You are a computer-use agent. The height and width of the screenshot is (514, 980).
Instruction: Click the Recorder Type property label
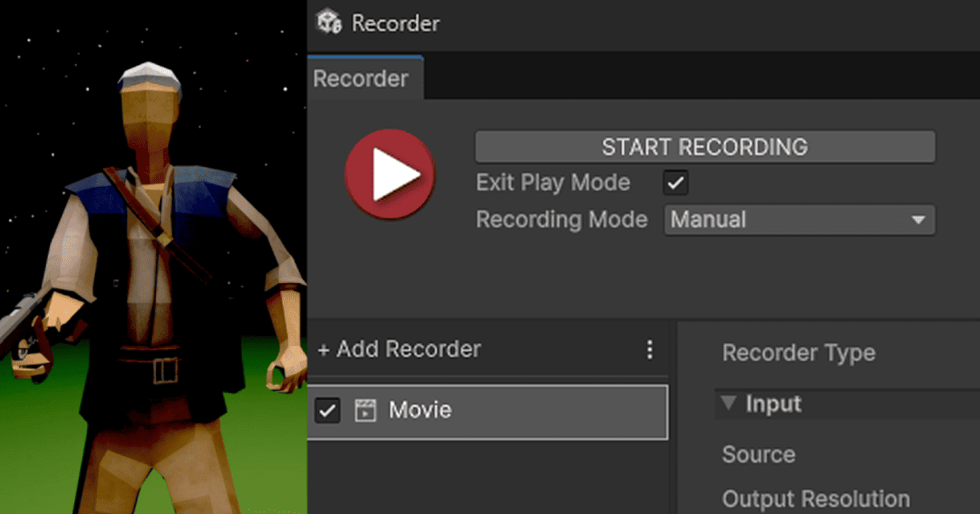pyautogui.click(x=798, y=353)
